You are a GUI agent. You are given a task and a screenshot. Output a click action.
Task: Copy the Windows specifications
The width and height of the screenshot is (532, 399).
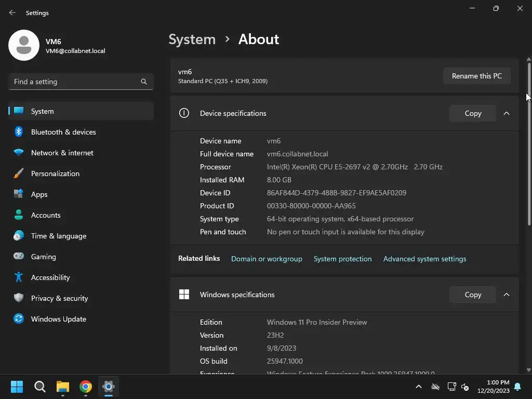click(x=473, y=295)
